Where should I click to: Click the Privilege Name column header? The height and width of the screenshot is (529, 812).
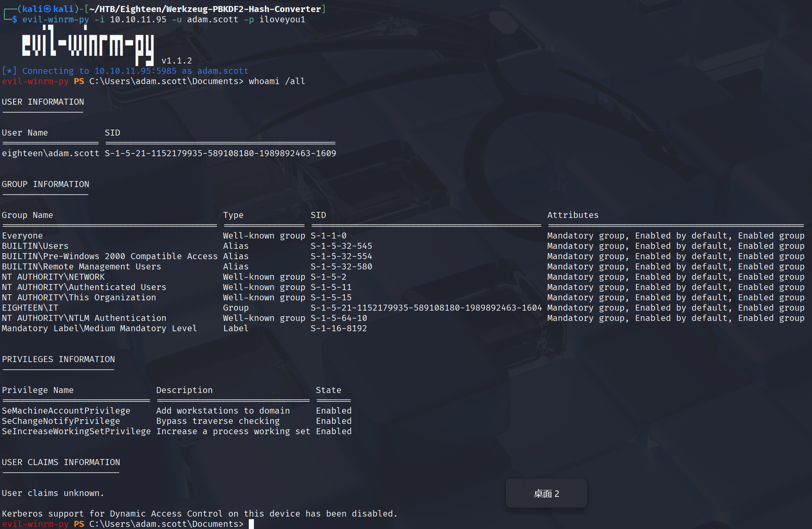coord(38,390)
